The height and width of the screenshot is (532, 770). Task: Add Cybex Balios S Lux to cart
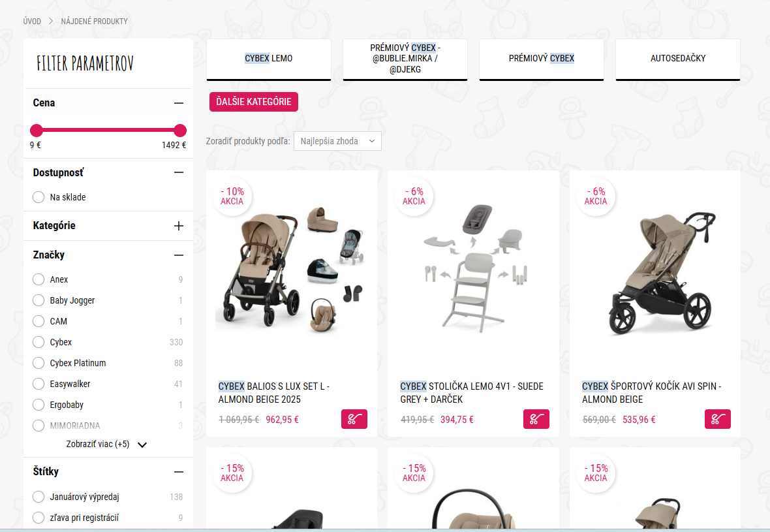pos(354,419)
